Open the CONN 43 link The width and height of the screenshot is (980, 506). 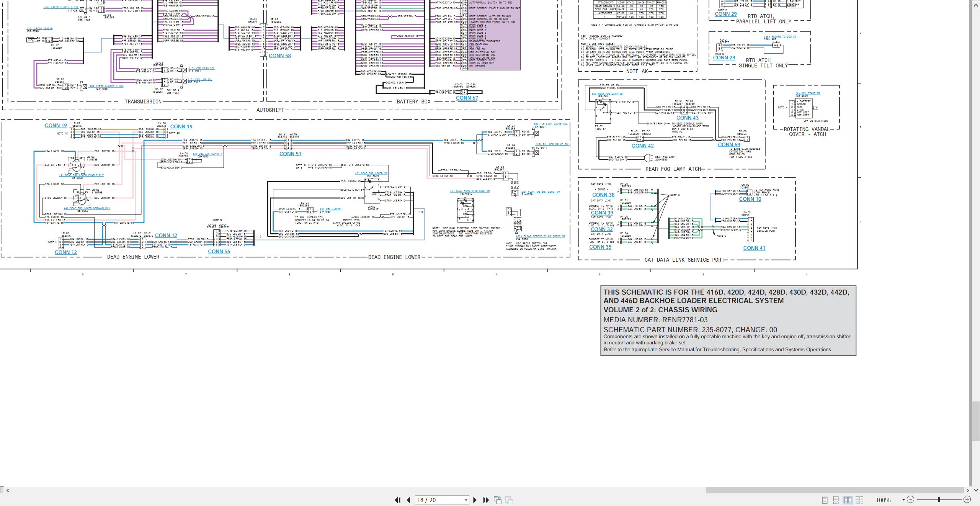687,118
